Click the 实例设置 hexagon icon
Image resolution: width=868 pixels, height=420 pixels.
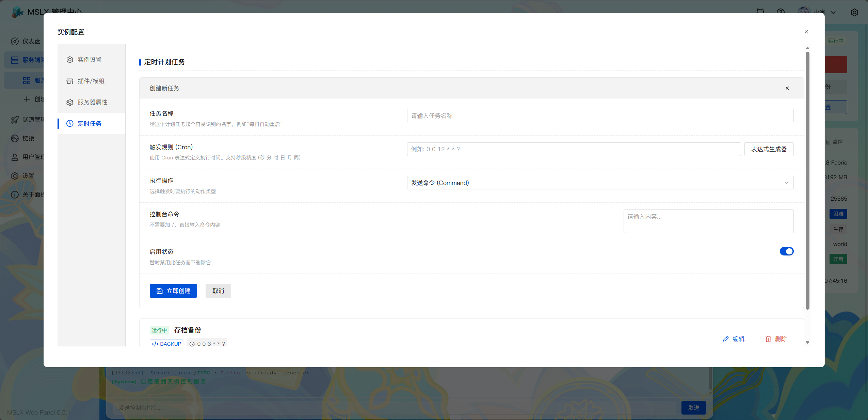70,60
